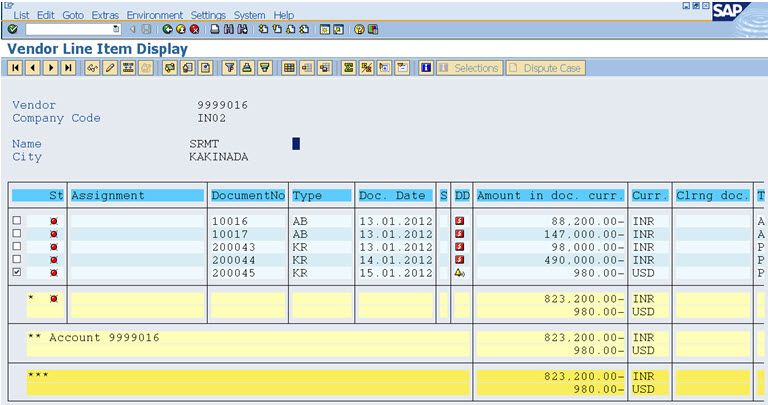Click the Display Document glasses icon
Image resolution: width=768 pixels, height=405 pixels.
(92, 68)
